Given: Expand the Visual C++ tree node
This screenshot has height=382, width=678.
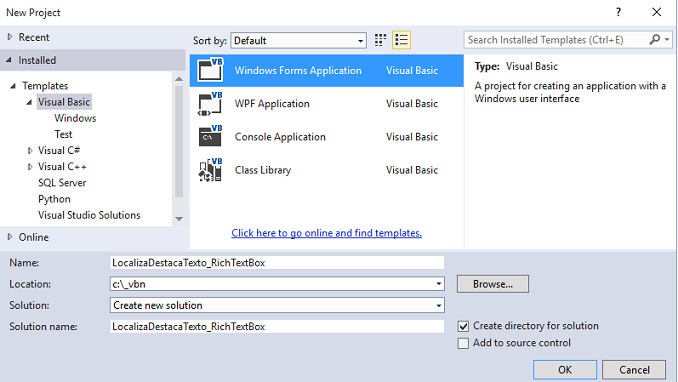Looking at the screenshot, I should pyautogui.click(x=30, y=167).
